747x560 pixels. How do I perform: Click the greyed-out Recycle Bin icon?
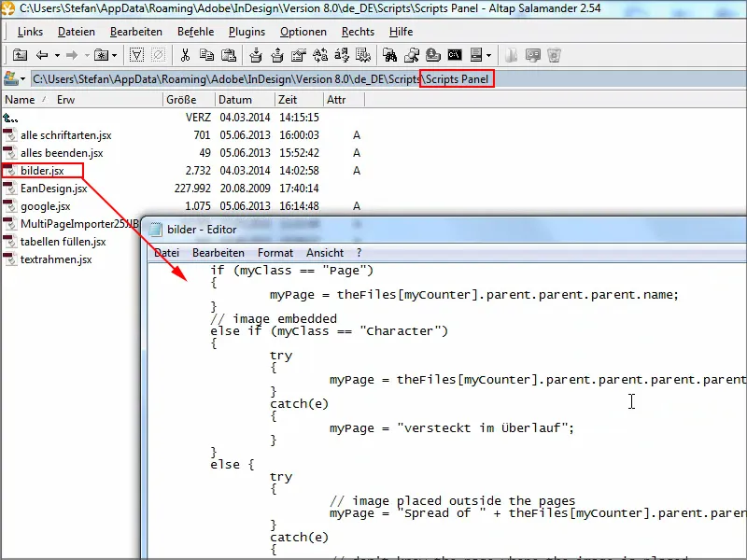[554, 55]
